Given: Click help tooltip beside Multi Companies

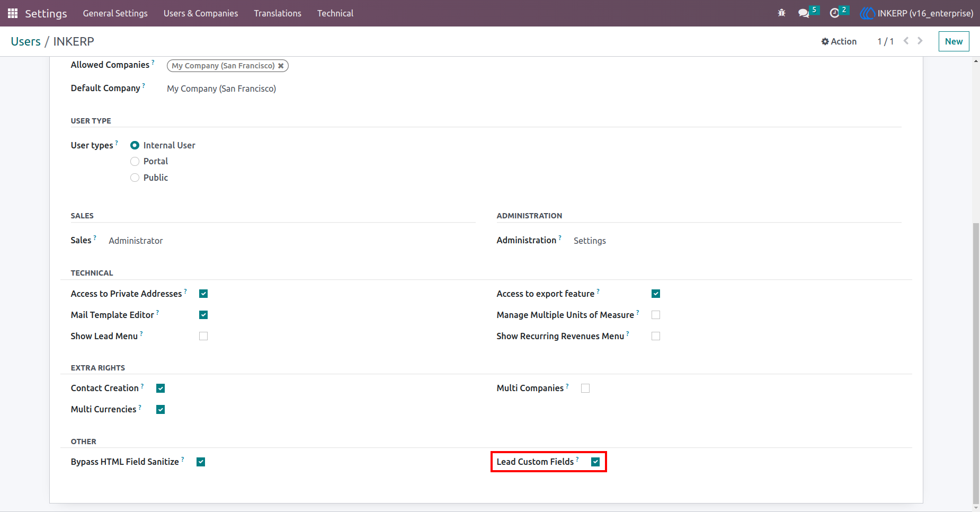Looking at the screenshot, I should [567, 385].
